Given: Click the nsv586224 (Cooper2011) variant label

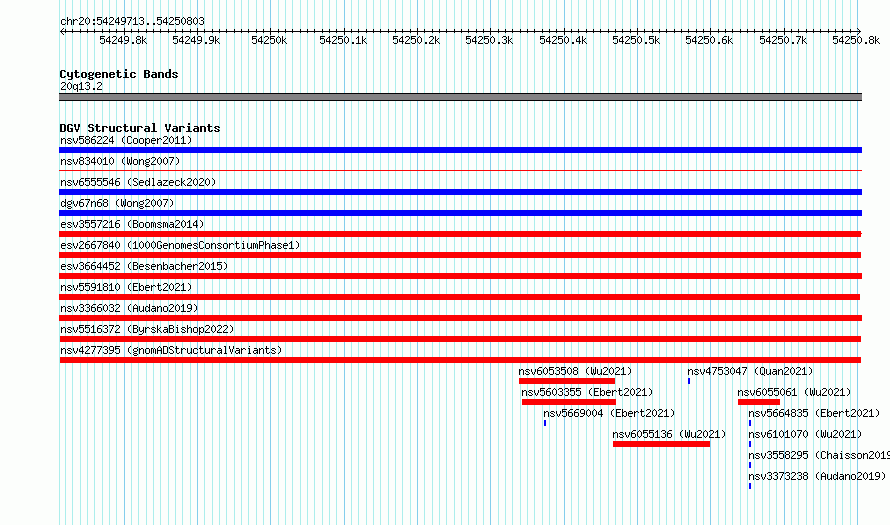Looking at the screenshot, I should (x=126, y=140).
